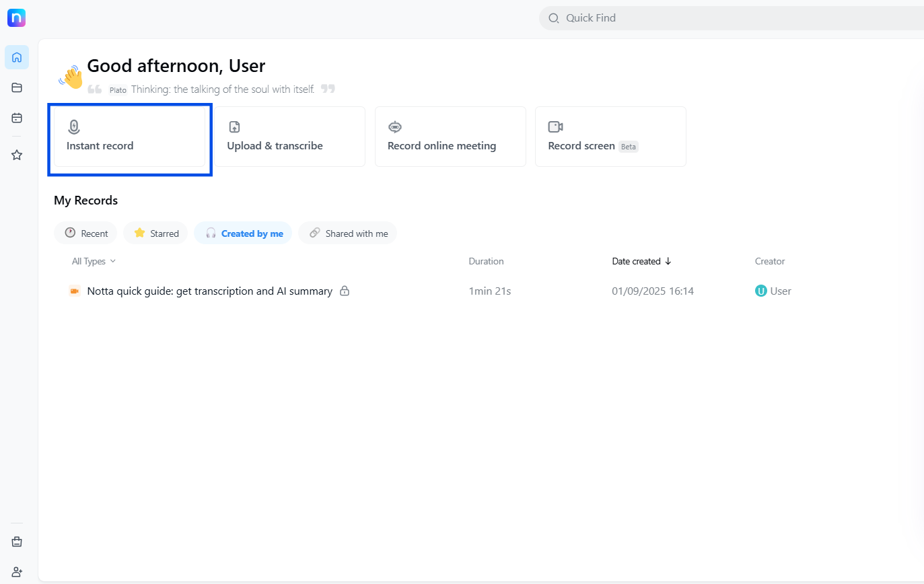Click the lock icon beside Notta quick guide

pyautogui.click(x=345, y=291)
